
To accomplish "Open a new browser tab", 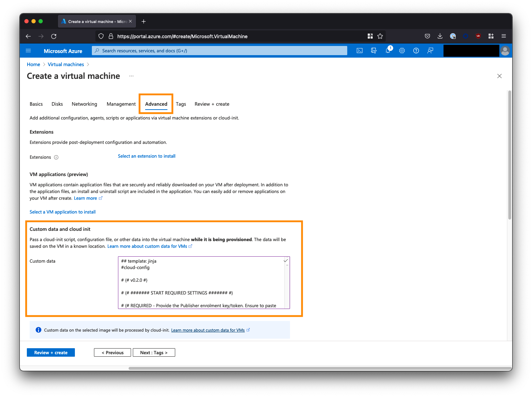I will (x=144, y=22).
